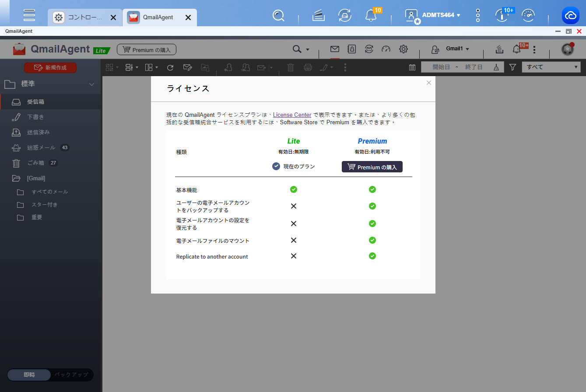Viewport: 586px width, 392px height.
Task: Switch to the コントロール tab
Action: (x=84, y=17)
